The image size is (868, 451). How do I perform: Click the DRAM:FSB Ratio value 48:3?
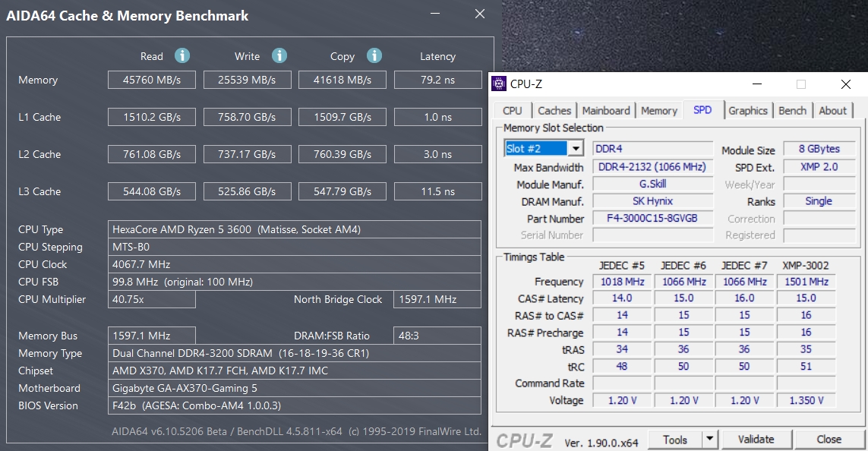[x=437, y=336]
